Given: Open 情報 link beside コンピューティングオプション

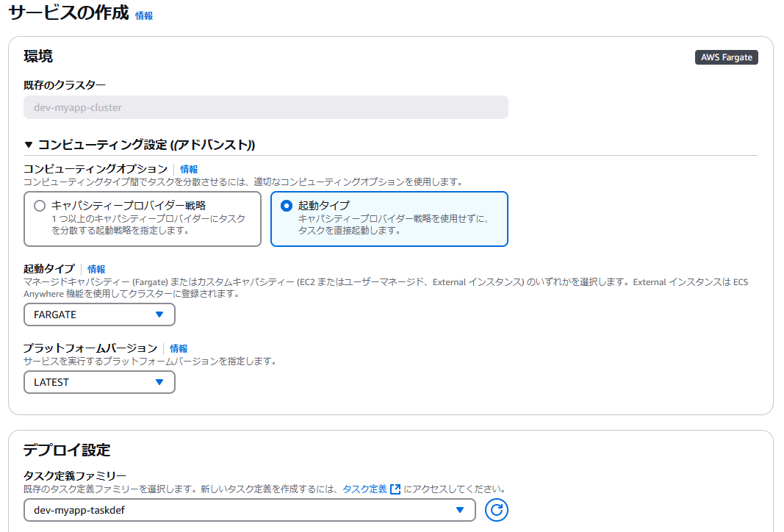Looking at the screenshot, I should (x=189, y=170).
